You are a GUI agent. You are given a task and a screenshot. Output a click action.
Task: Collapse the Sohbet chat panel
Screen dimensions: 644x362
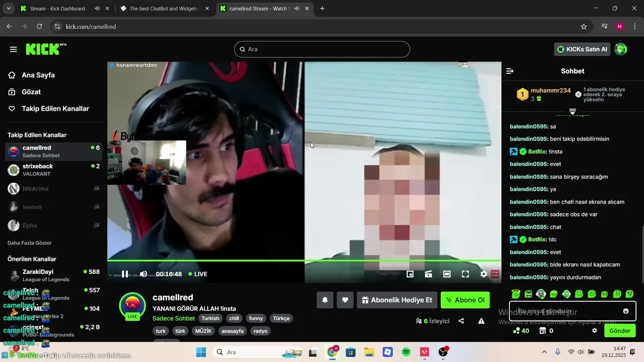510,71
